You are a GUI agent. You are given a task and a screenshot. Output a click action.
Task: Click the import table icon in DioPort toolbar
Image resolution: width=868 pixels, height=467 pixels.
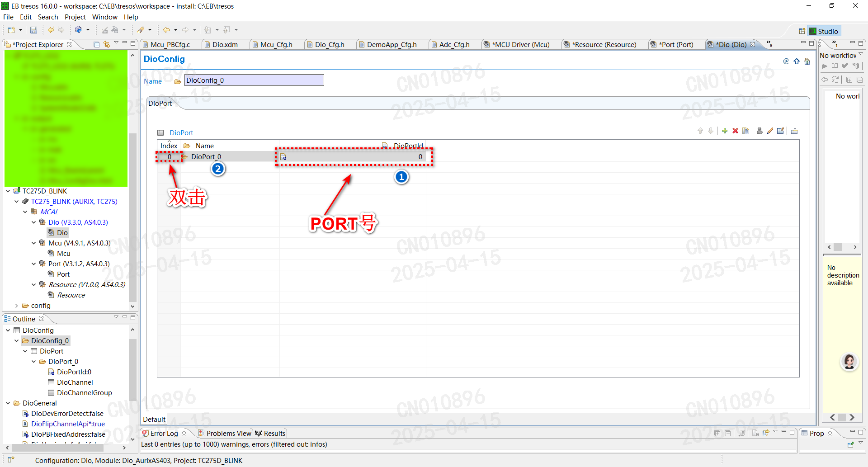click(794, 131)
